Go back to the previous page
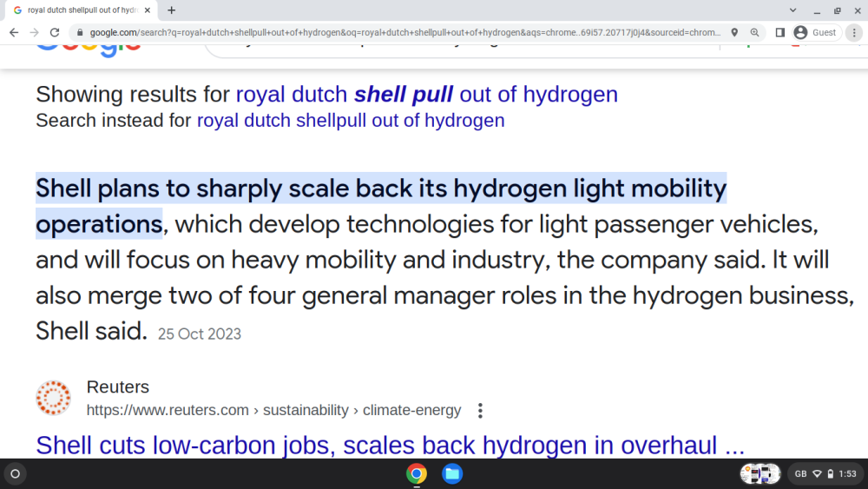Screen dimensions: 868x489 14,33
